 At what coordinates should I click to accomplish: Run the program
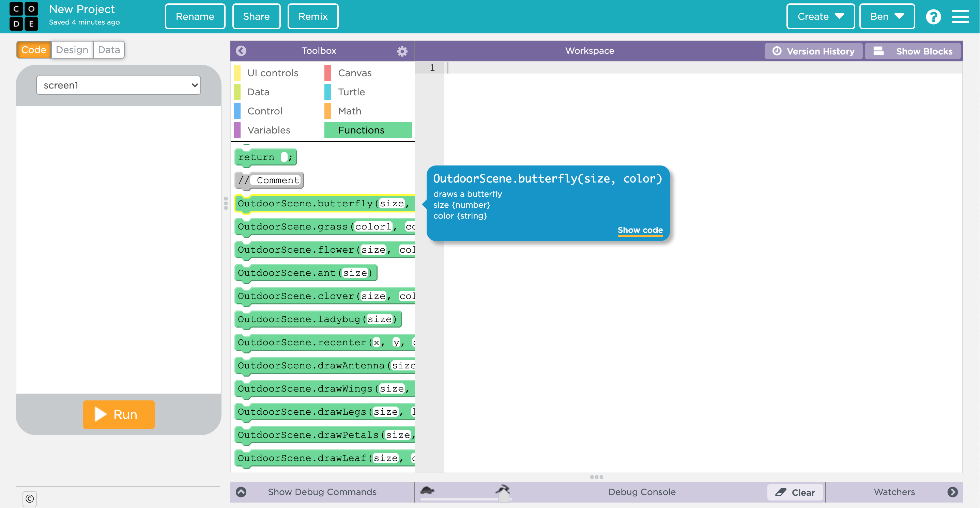click(x=119, y=414)
